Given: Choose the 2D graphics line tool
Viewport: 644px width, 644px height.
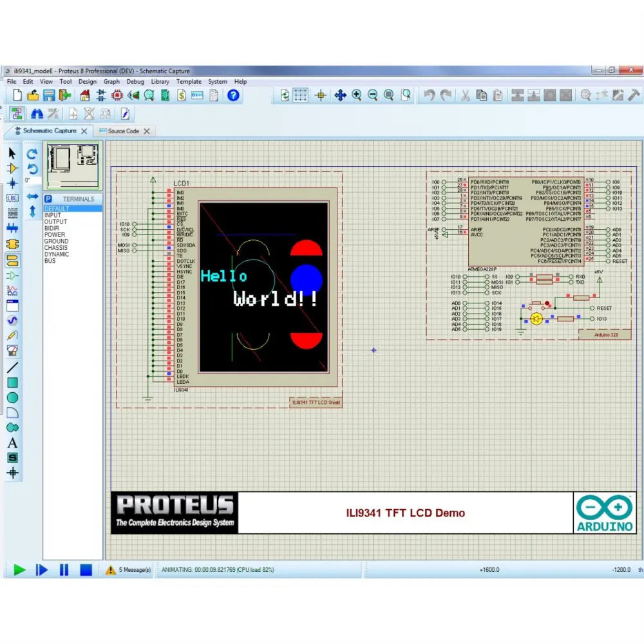Looking at the screenshot, I should [12, 368].
